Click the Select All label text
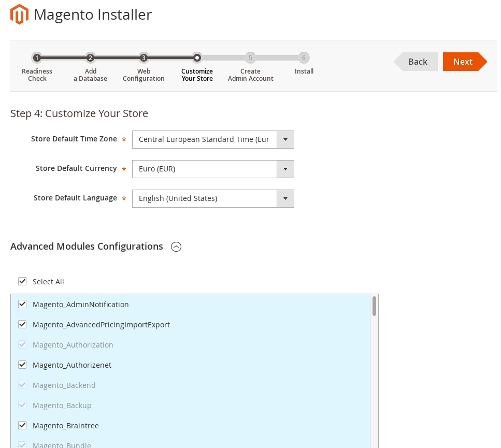The image size is (501, 448). (48, 282)
